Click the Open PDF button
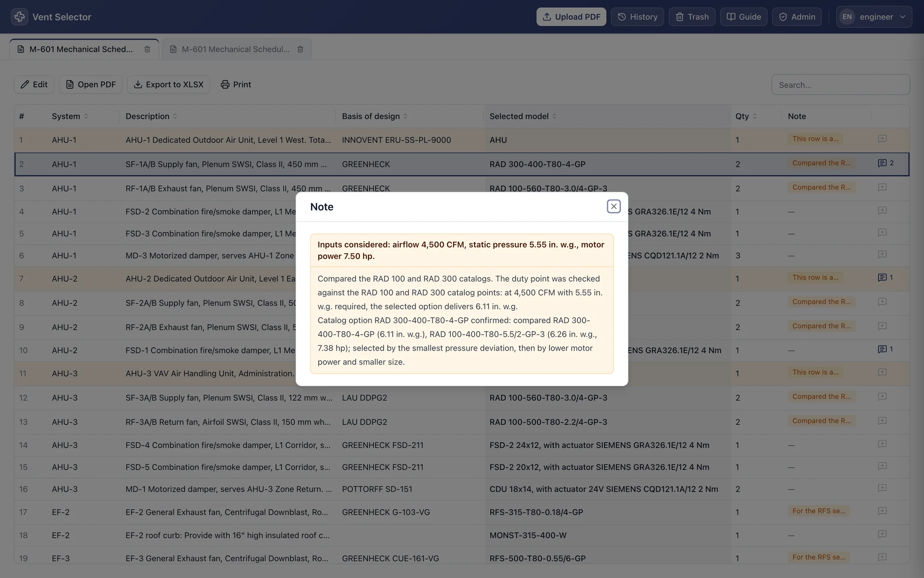 pyautogui.click(x=90, y=84)
